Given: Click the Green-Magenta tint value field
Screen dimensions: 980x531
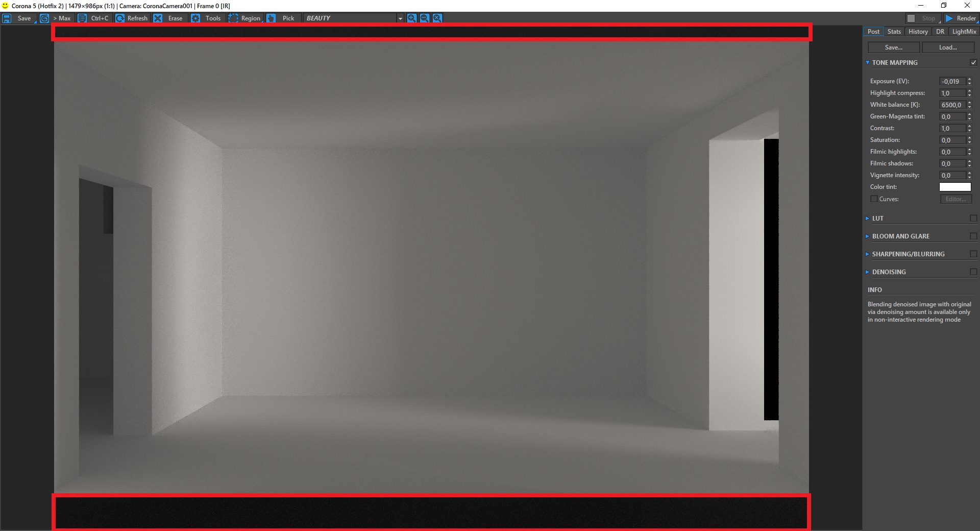Looking at the screenshot, I should click(x=952, y=116).
